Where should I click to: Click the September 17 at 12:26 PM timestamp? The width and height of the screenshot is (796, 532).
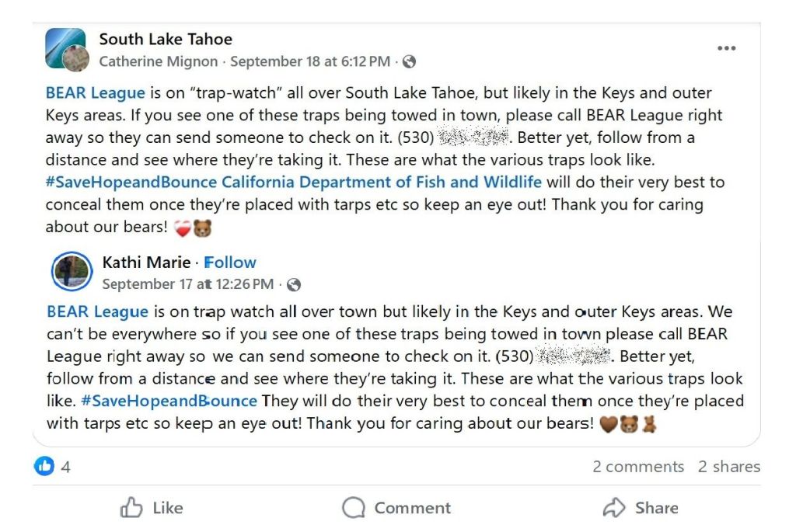[187, 284]
